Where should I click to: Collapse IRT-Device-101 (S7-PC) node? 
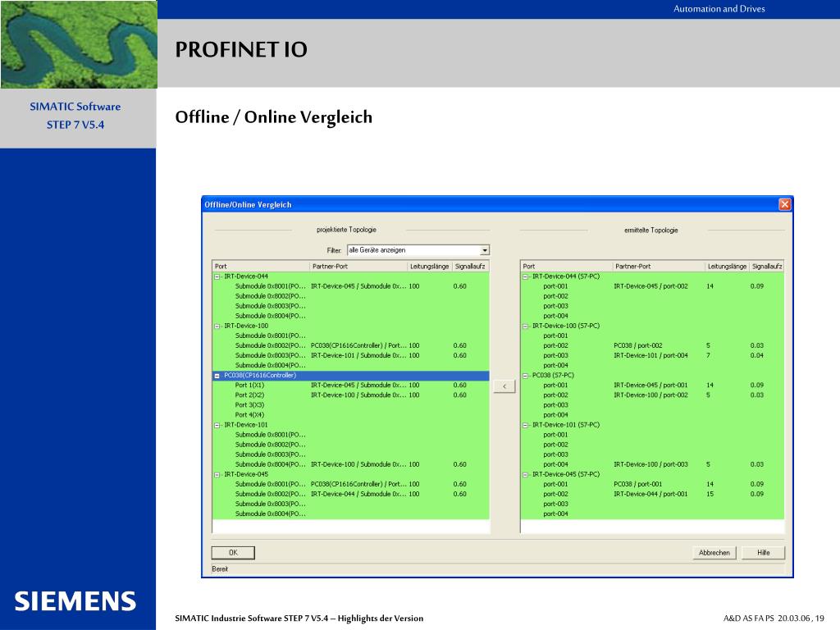tap(525, 425)
